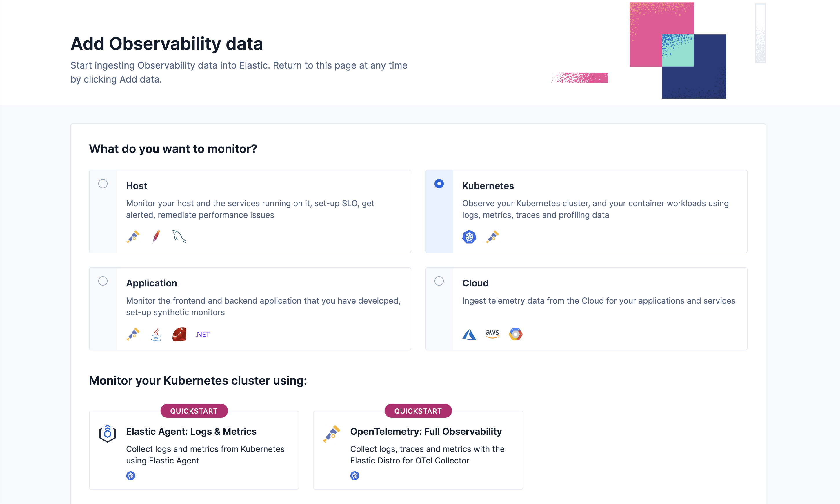
Task: Click the MySQL dolphin icon
Action: pos(179,237)
